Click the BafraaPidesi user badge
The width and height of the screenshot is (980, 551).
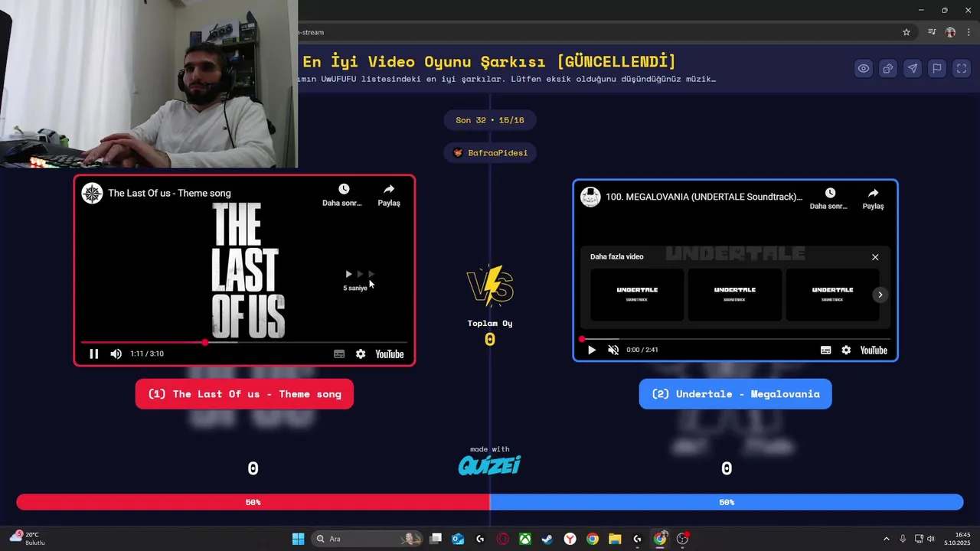[x=490, y=153]
